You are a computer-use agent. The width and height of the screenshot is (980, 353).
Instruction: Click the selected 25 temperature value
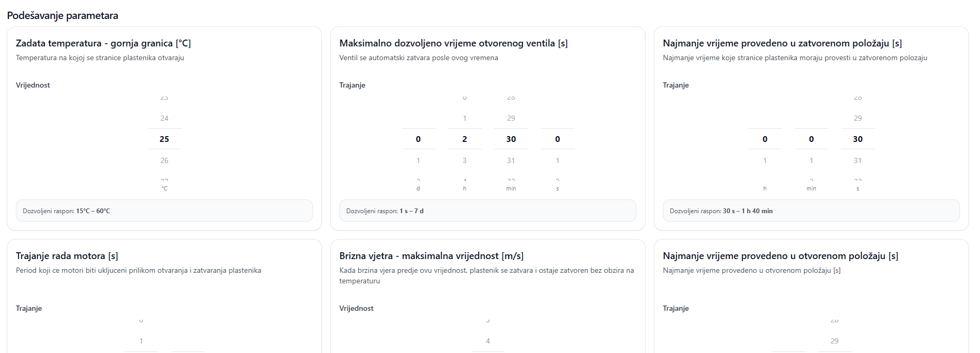164,139
